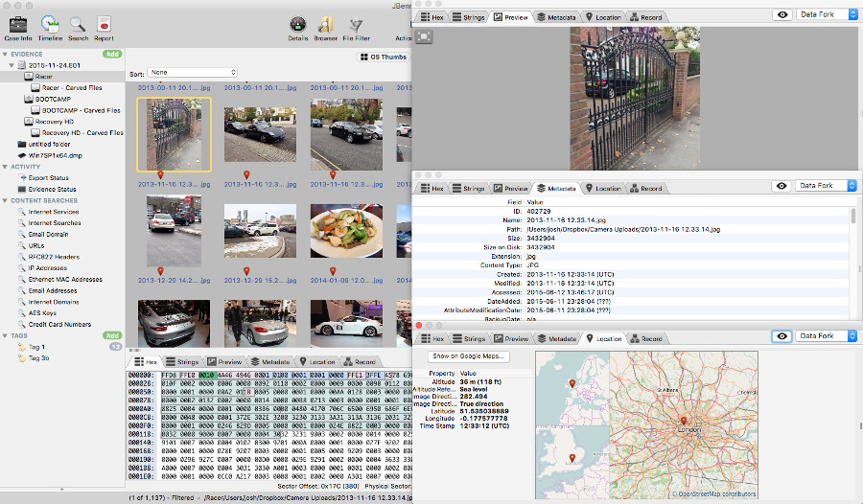Open the File Filter funnel
Image resolution: width=863 pixels, height=504 pixels.
pyautogui.click(x=357, y=26)
